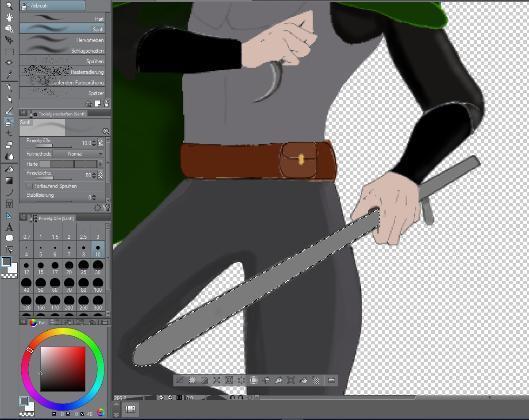Switch to the color slider tab

(x=55, y=322)
